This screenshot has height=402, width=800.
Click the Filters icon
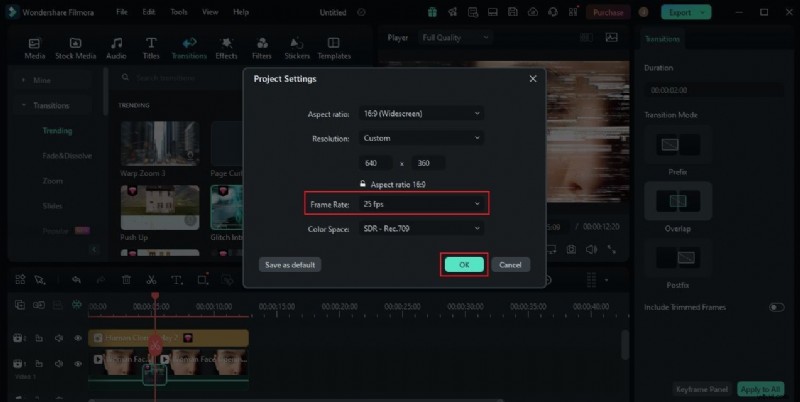262,47
